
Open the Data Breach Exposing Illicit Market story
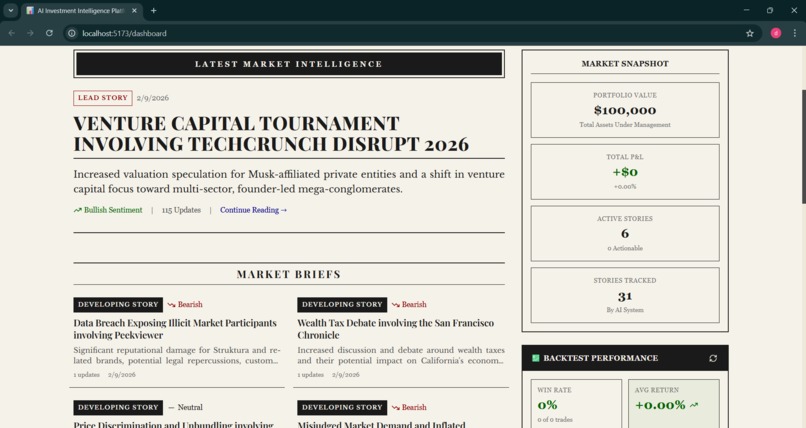pos(175,329)
